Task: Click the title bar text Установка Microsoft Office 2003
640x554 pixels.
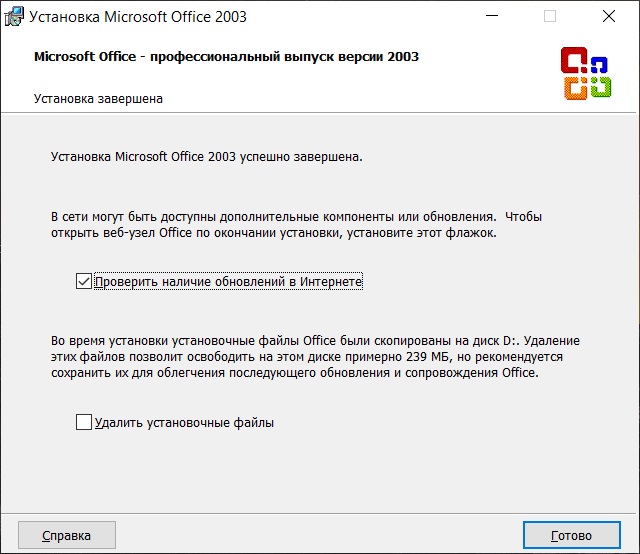Action: (138, 17)
